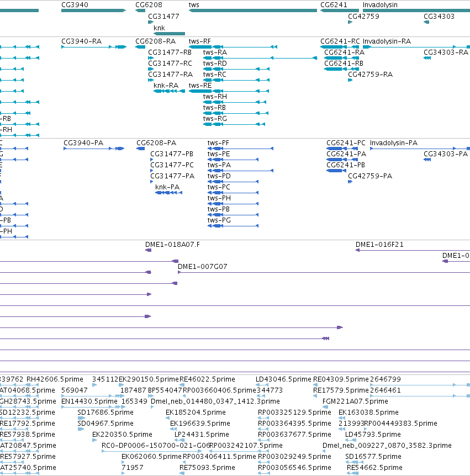
Task: Click transcript label Invadolysin-RA
Action: (x=387, y=41)
